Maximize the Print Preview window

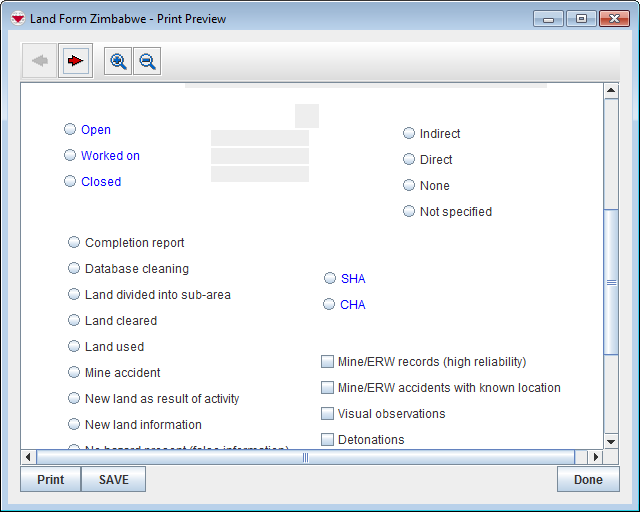(x=580, y=18)
